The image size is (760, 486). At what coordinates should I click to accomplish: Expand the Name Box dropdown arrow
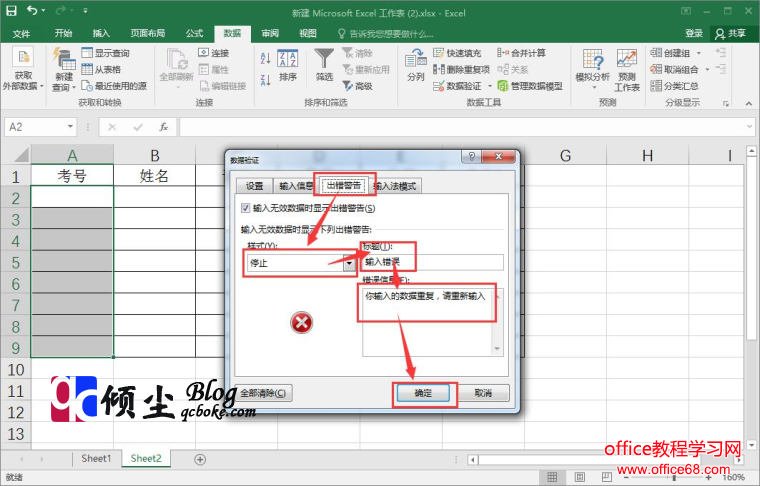pos(70,127)
